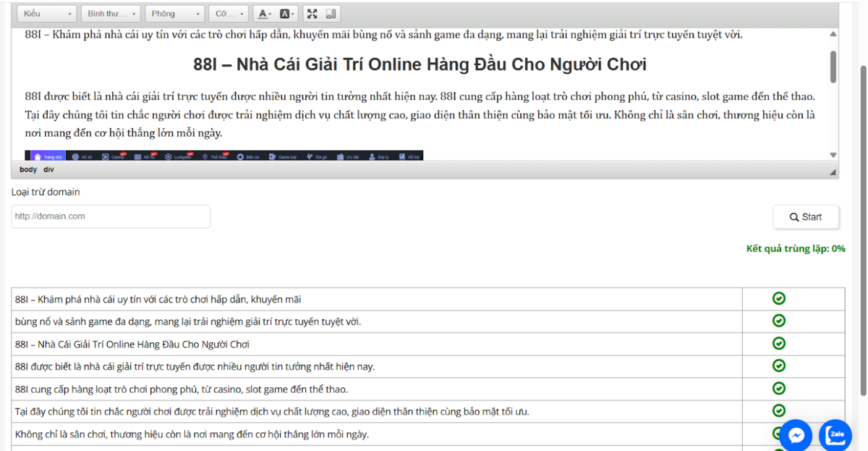Open the Messenger chat bubble
Image resolution: width=868 pixels, height=451 pixels.
pos(796,435)
